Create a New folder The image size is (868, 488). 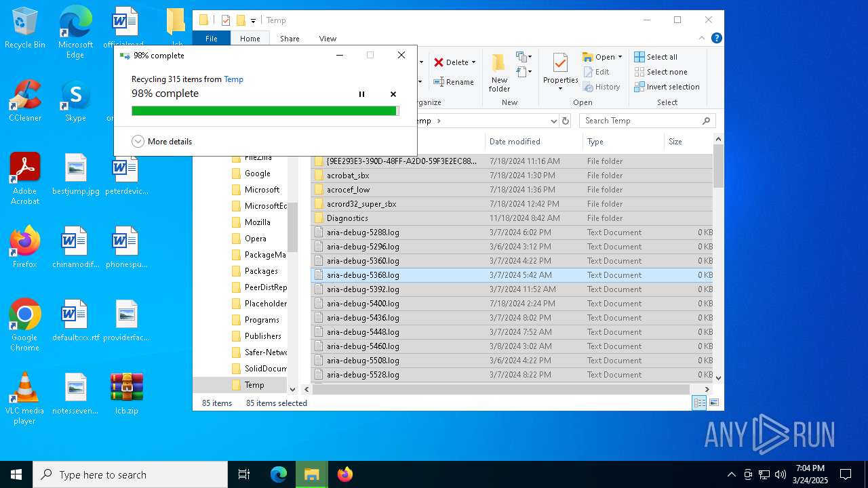tap(499, 73)
